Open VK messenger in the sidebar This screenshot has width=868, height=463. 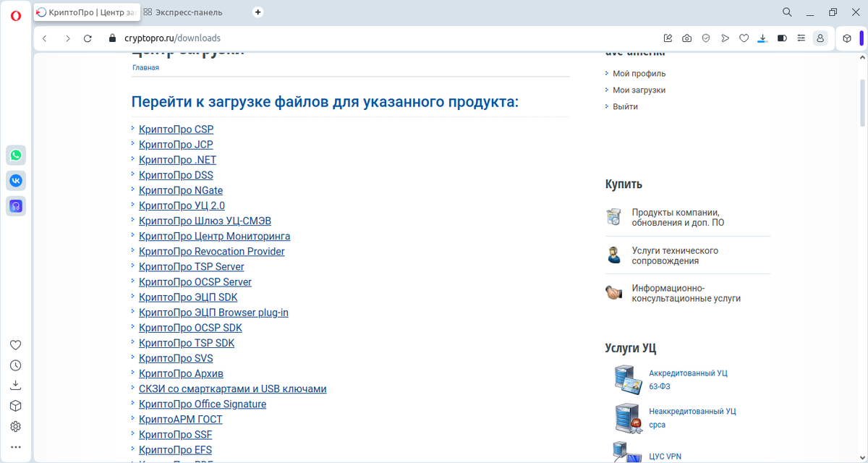[x=16, y=180]
